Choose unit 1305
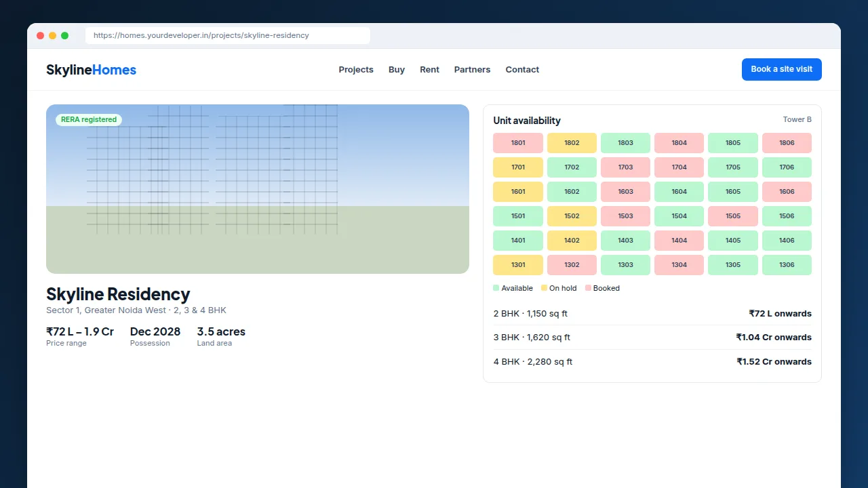Screen dimensions: 868x488 tap(733, 265)
